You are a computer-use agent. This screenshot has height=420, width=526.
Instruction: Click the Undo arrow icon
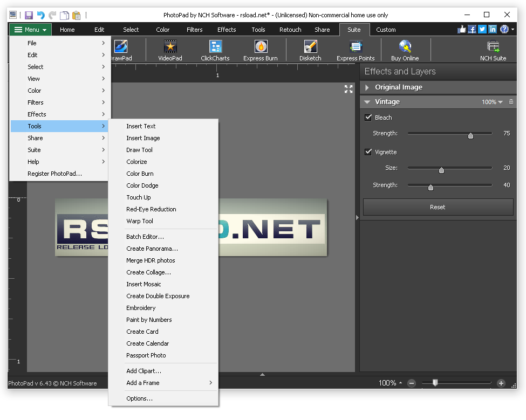(x=40, y=15)
